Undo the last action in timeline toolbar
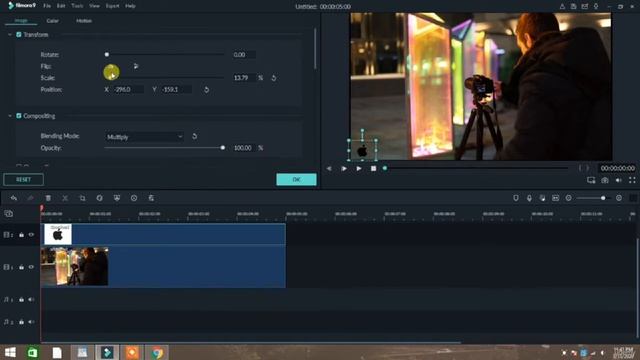The width and height of the screenshot is (640, 360). coord(14,198)
